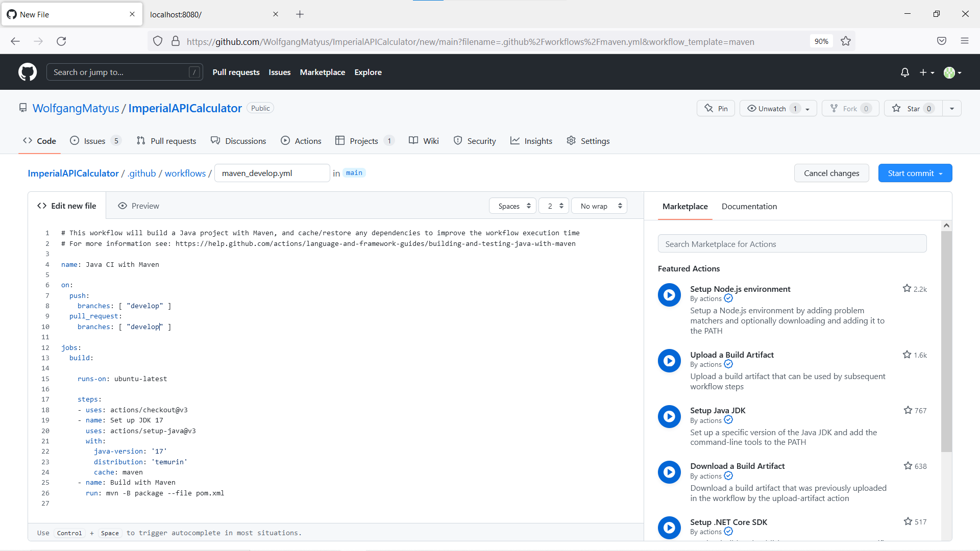
Task: Click the .github breadcrumb link
Action: (142, 173)
